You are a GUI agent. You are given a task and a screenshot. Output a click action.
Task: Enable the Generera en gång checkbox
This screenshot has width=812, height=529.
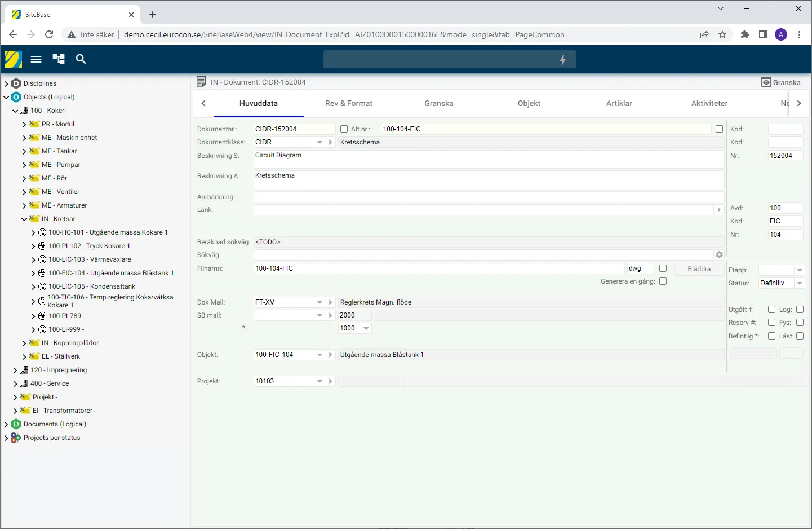click(663, 281)
